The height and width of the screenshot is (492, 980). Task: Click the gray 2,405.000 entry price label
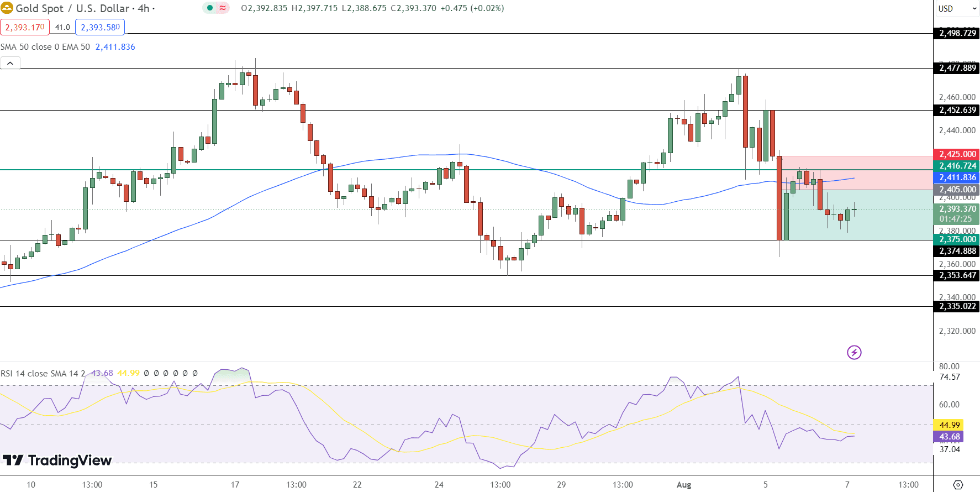[957, 190]
